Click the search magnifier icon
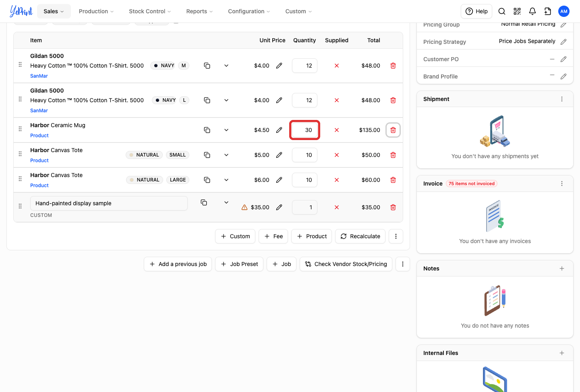The height and width of the screenshot is (392, 580). [x=502, y=11]
